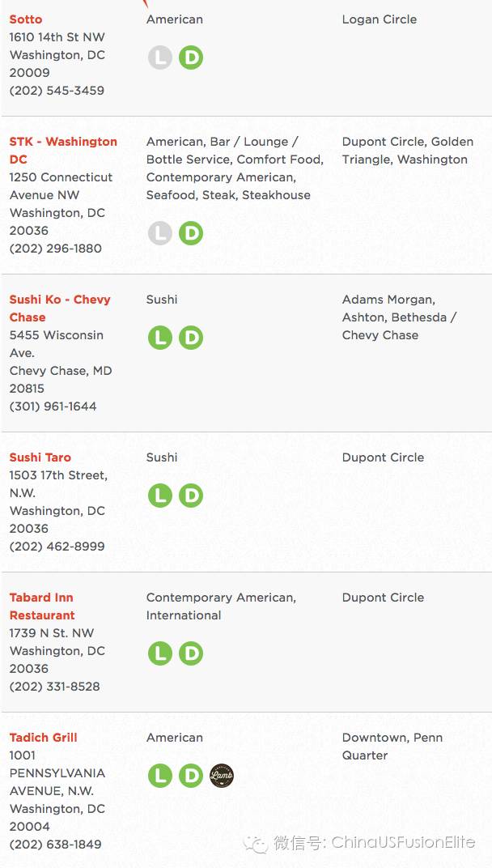Open the Tabard Inn Restaurant link
Screen dimensions: 492x868
[42, 606]
